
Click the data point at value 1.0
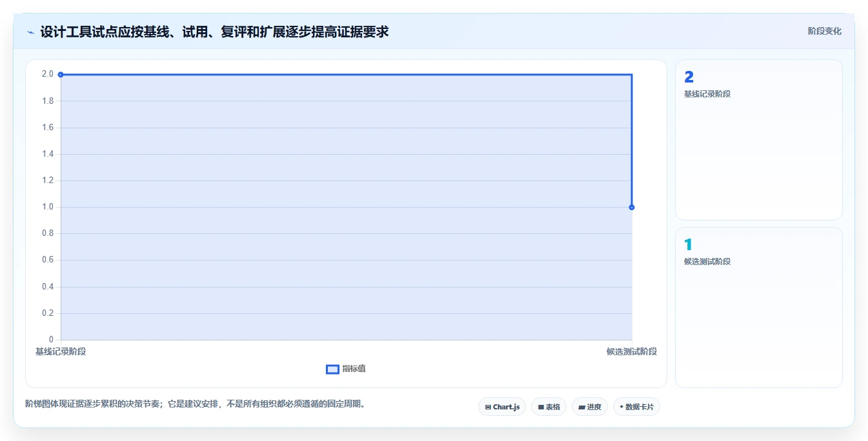coord(631,207)
